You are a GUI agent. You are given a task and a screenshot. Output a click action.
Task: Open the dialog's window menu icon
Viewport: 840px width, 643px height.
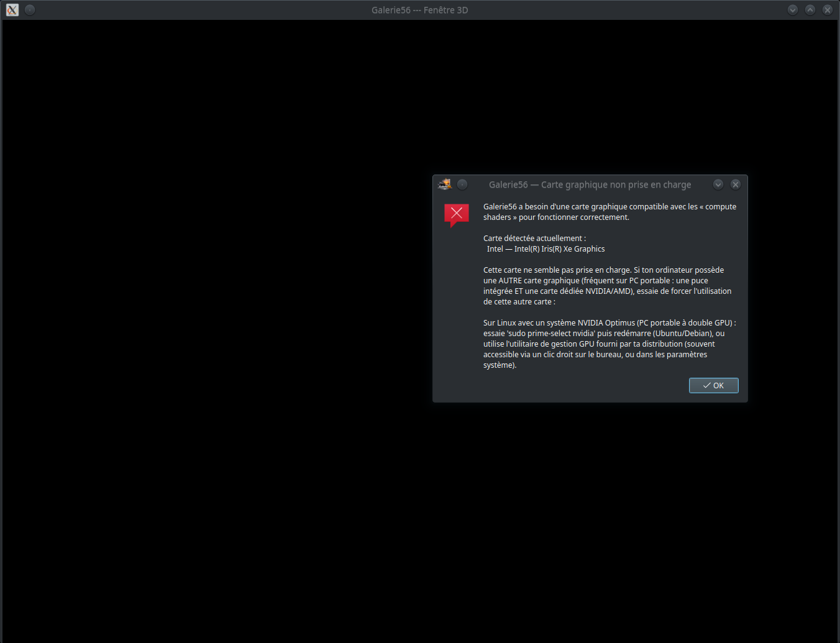click(445, 185)
